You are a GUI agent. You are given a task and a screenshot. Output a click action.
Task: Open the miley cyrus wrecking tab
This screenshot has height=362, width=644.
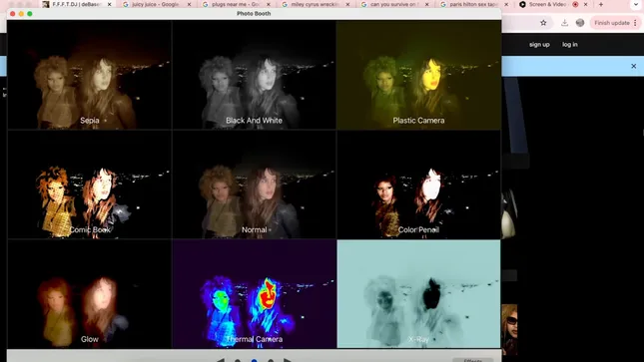[x=315, y=5]
